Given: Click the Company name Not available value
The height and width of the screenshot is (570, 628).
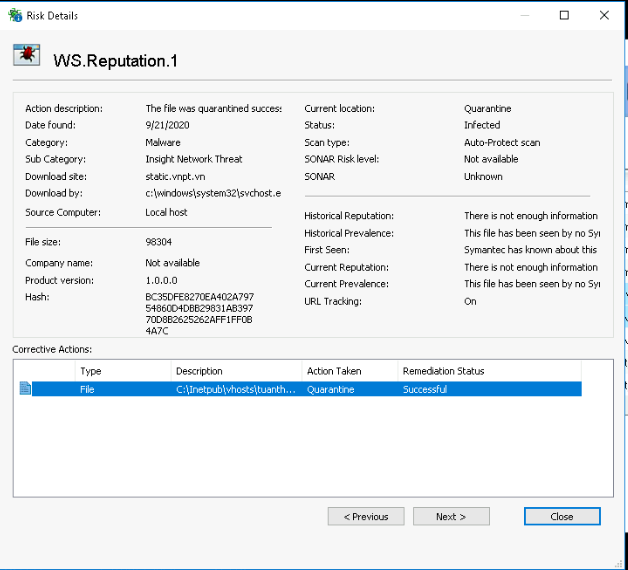Looking at the screenshot, I should [172, 263].
